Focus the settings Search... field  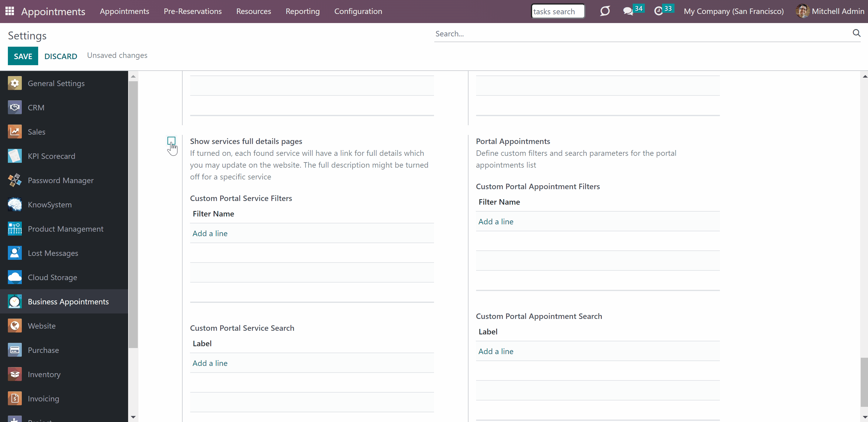(642, 33)
